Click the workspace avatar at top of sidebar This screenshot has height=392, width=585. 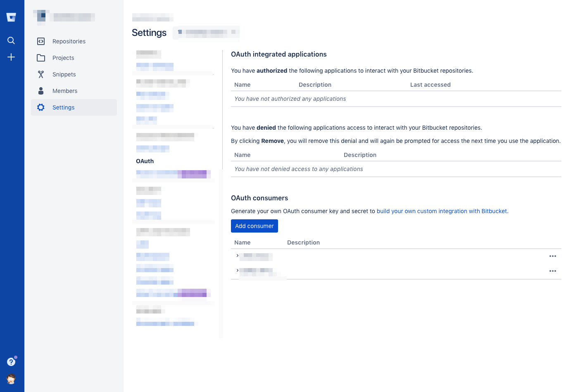(41, 17)
